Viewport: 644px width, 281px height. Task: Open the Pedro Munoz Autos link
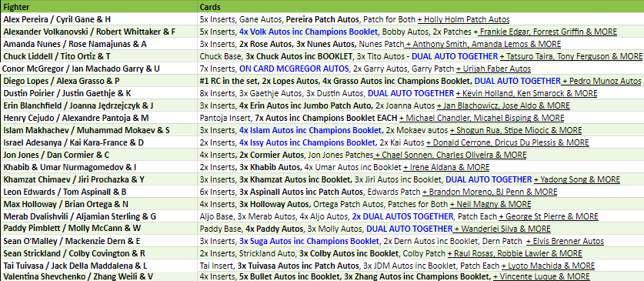pos(601,81)
